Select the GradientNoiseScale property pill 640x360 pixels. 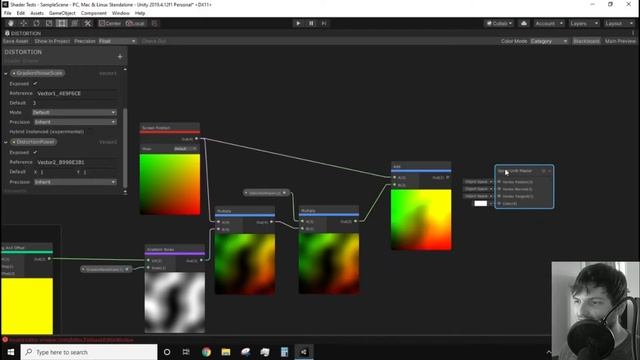tap(38, 73)
